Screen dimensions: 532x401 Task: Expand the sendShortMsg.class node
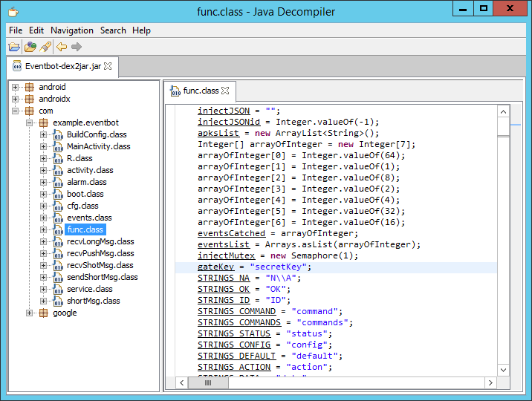click(x=43, y=277)
